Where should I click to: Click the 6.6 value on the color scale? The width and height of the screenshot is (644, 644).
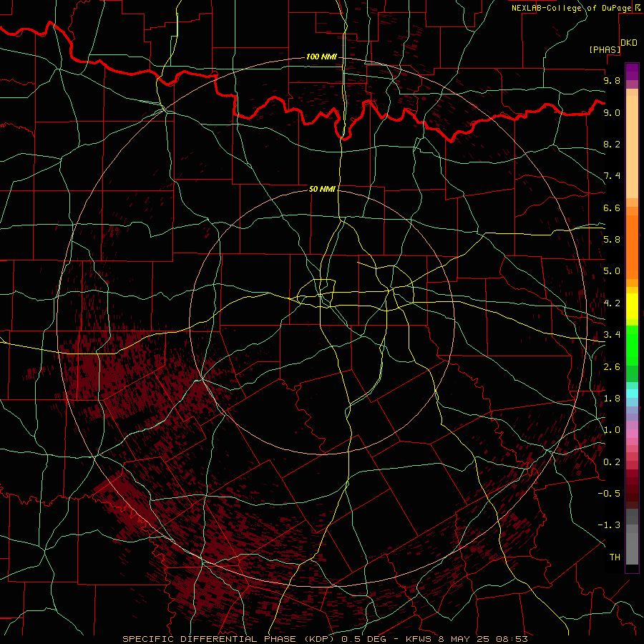coord(612,208)
